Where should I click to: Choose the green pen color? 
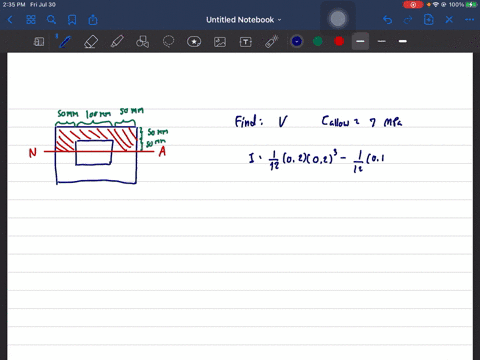click(x=318, y=41)
